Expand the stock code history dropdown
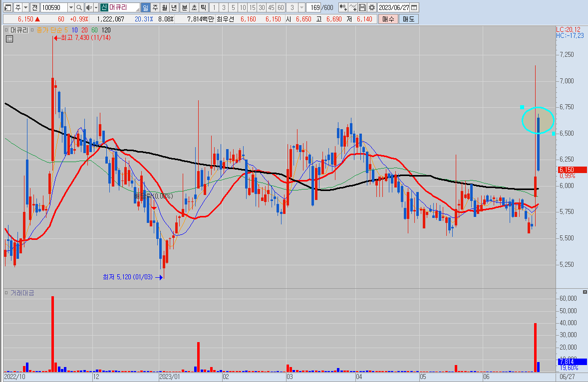 (70, 7)
